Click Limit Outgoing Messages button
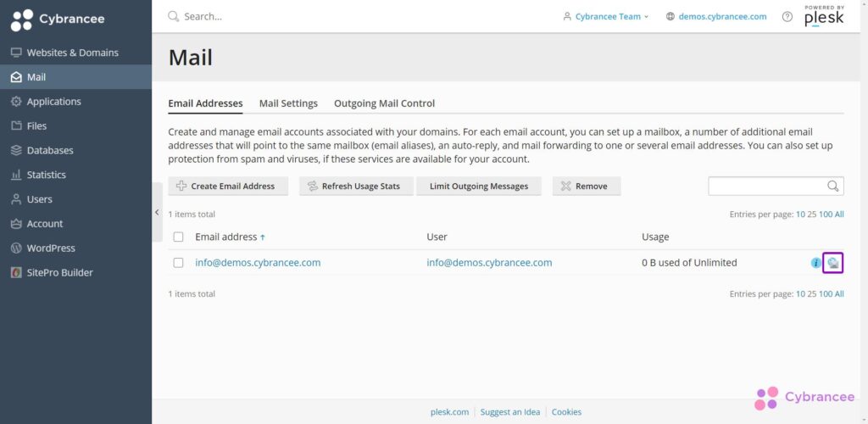 click(479, 186)
